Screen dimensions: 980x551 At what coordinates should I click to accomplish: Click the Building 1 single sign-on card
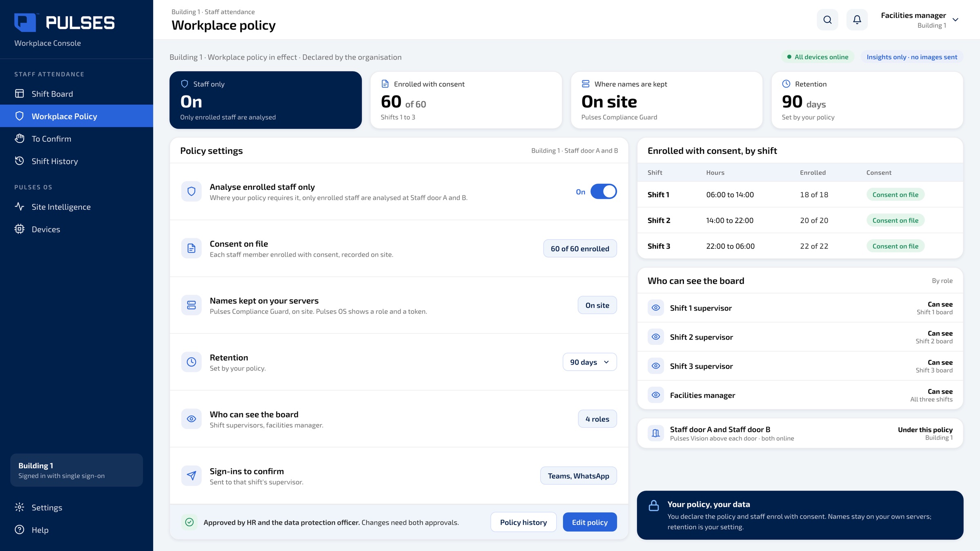click(x=76, y=470)
